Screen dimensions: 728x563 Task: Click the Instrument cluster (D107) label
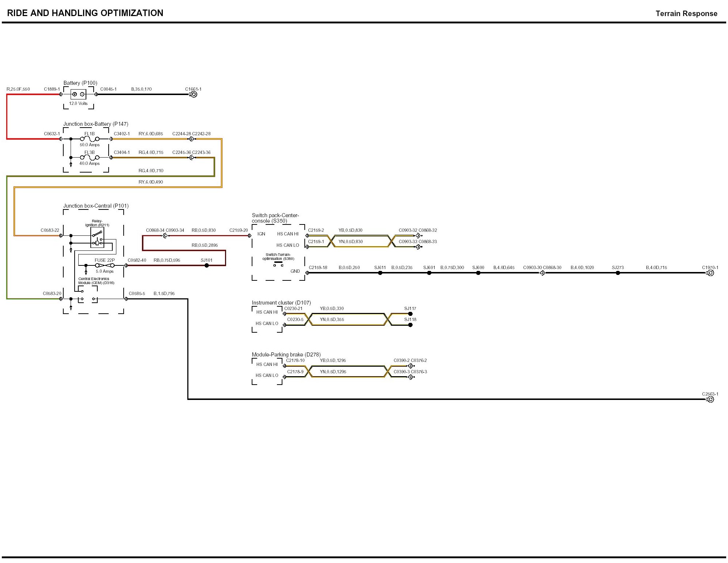click(x=281, y=303)
